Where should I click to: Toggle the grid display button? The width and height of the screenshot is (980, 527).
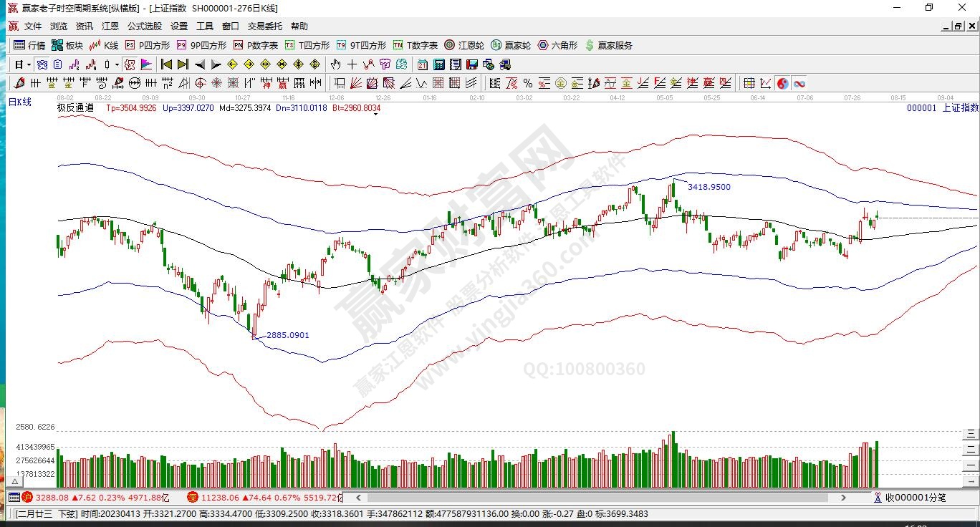click(749, 83)
